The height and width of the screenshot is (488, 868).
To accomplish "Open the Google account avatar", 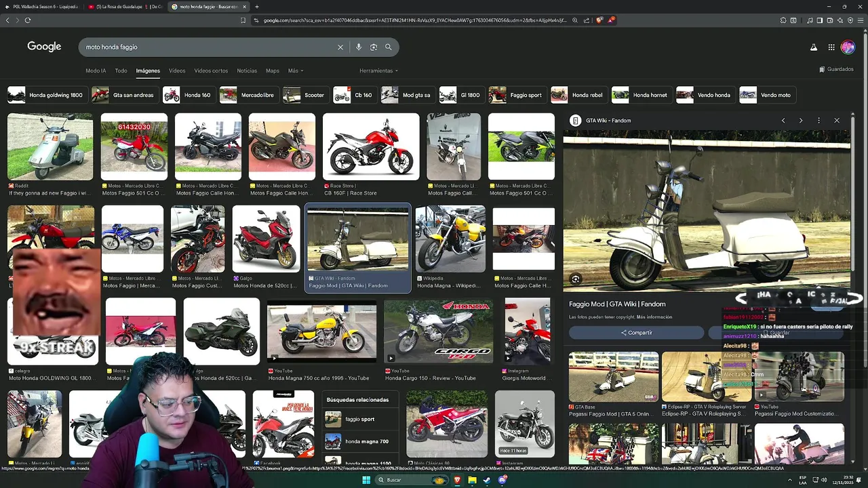I will click(848, 47).
